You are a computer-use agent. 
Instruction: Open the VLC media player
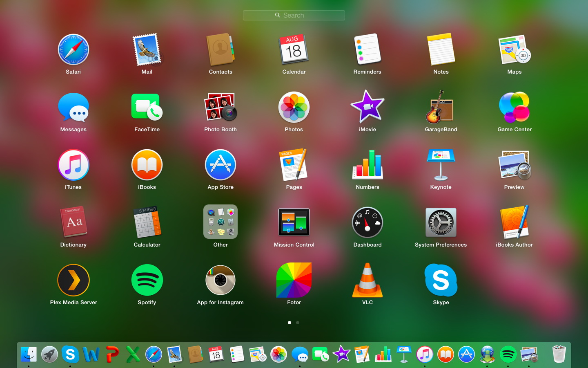tap(367, 280)
